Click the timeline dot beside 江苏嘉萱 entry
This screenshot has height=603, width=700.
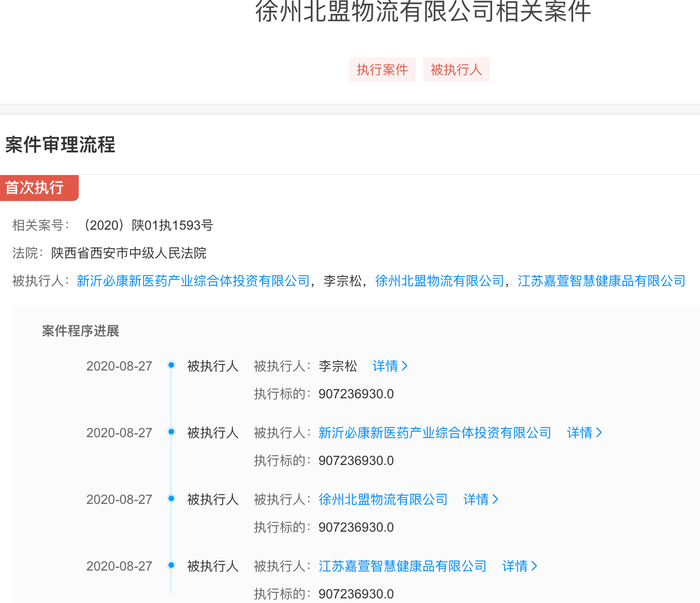pos(171,565)
